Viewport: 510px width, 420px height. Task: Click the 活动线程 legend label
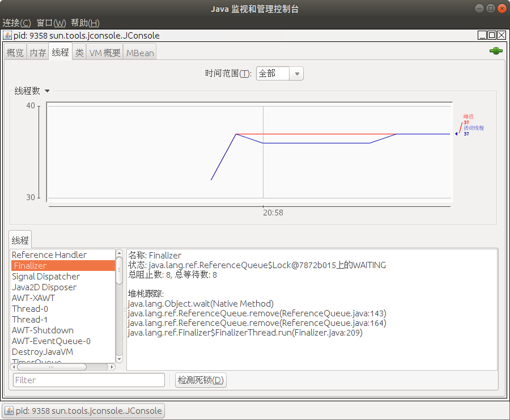tap(474, 128)
